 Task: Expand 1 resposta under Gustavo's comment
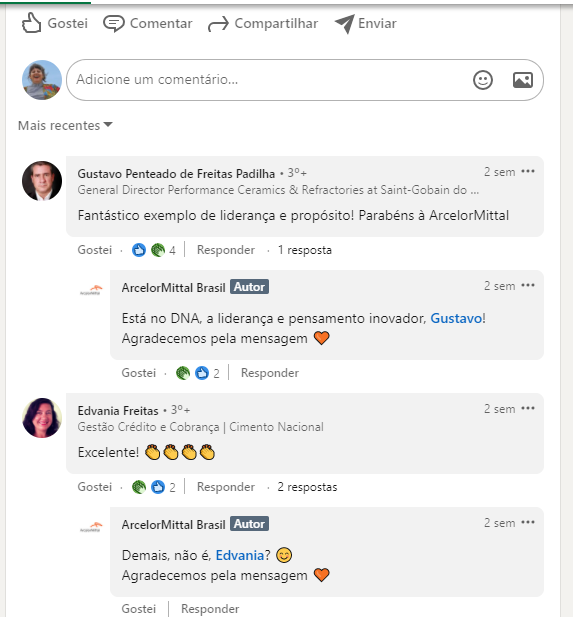pos(305,250)
